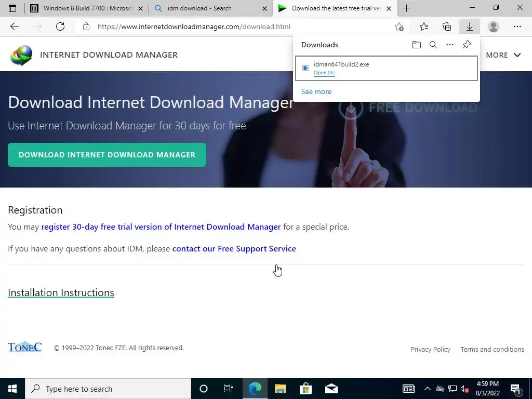
Task: Open the Privacy Policy link
Action: pyautogui.click(x=430, y=349)
